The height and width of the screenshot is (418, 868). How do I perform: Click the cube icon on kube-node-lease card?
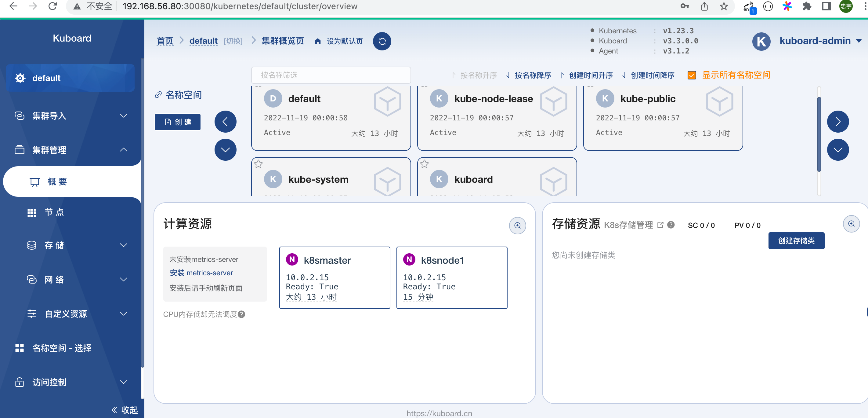[x=553, y=101]
